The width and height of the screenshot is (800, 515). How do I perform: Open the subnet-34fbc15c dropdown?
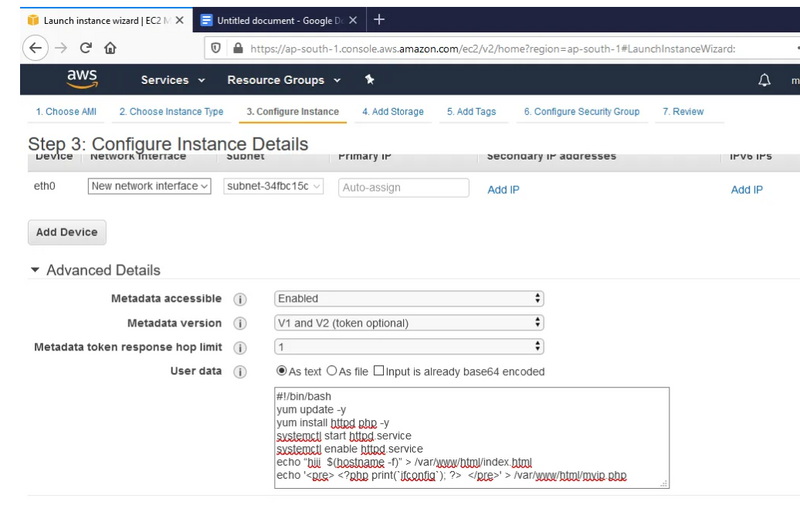tap(273, 186)
